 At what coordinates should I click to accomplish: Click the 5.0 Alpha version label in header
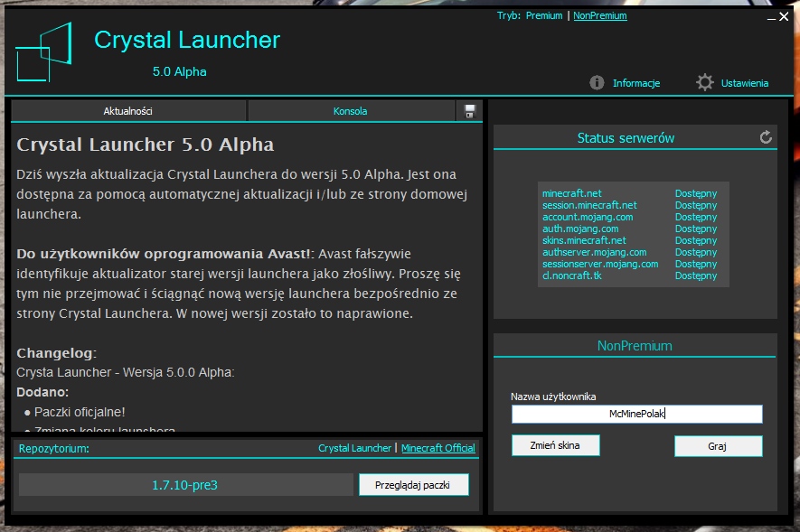tap(180, 72)
